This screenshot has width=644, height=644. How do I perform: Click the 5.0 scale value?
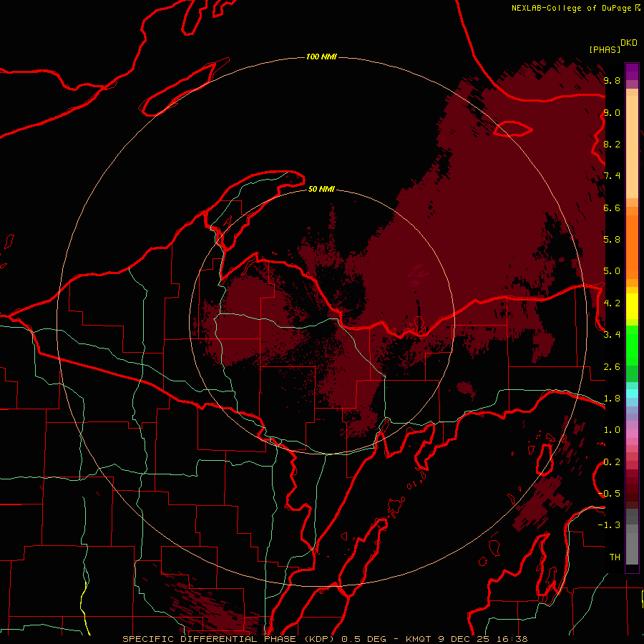pyautogui.click(x=612, y=271)
